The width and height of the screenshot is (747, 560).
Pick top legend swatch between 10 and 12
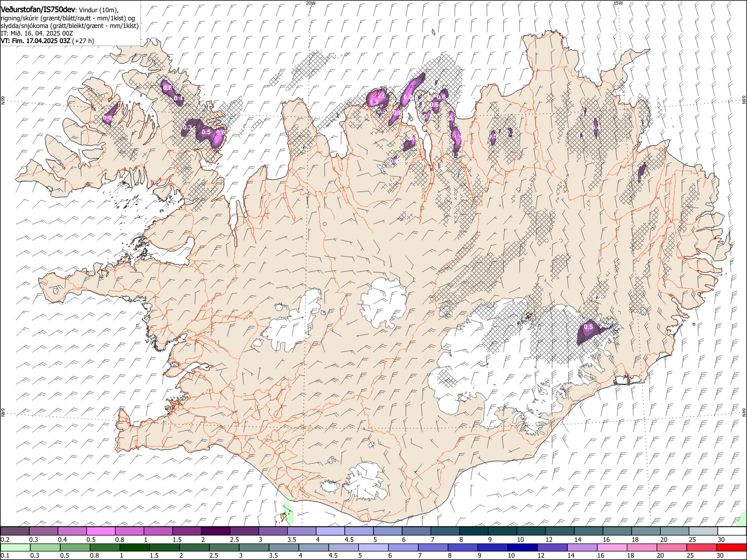pos(530,531)
